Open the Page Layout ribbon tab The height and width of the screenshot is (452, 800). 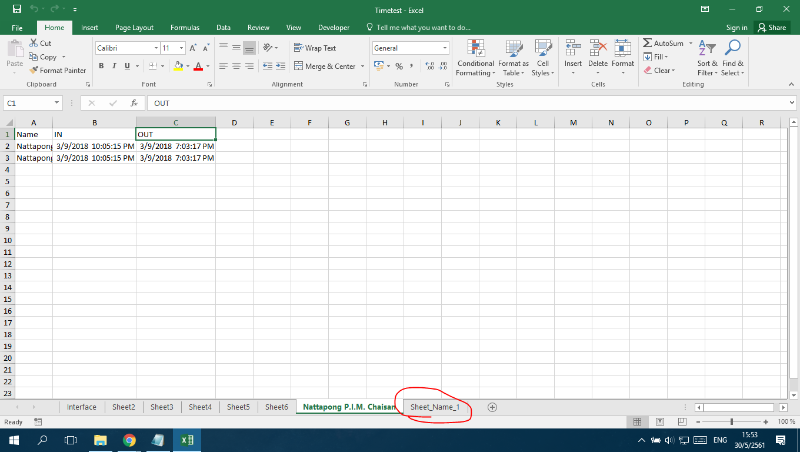coord(134,28)
